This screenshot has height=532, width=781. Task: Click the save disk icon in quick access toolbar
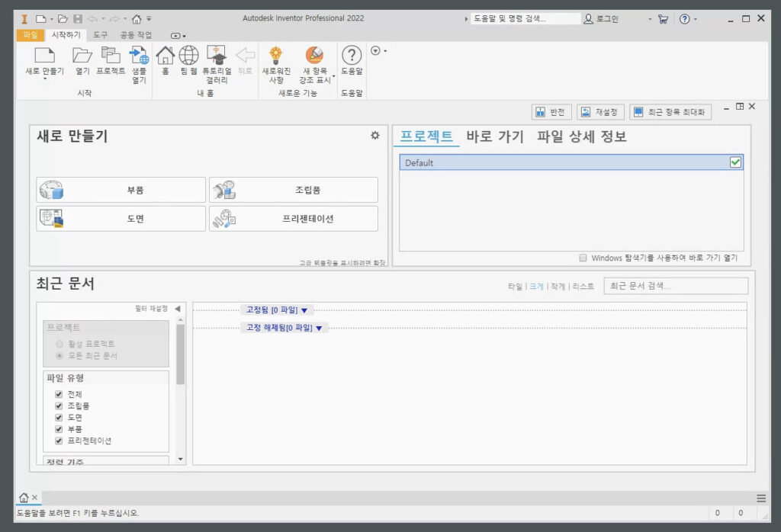pos(78,19)
